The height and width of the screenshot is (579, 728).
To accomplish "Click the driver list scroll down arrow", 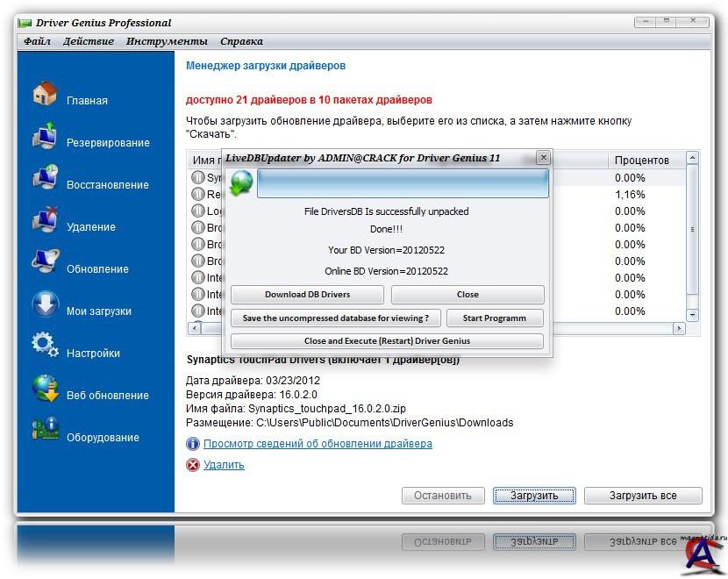I will (692, 314).
